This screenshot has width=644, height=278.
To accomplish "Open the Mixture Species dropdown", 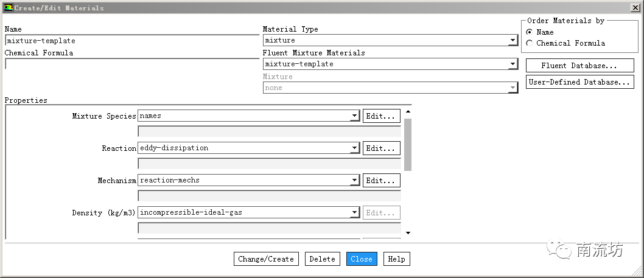I will point(354,116).
